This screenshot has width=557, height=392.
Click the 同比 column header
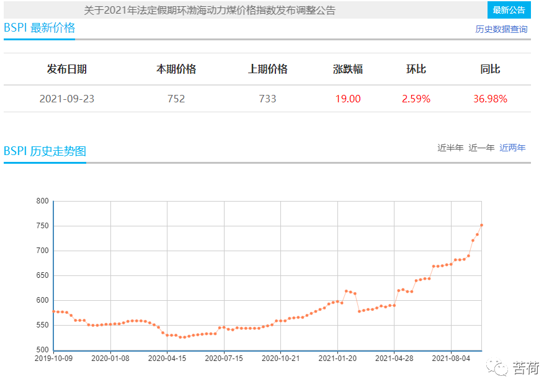coord(490,69)
